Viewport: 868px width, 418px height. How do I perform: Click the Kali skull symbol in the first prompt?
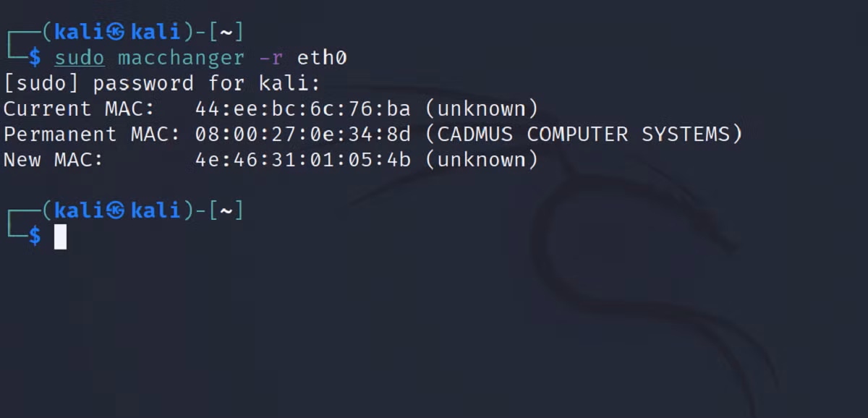[x=116, y=33]
